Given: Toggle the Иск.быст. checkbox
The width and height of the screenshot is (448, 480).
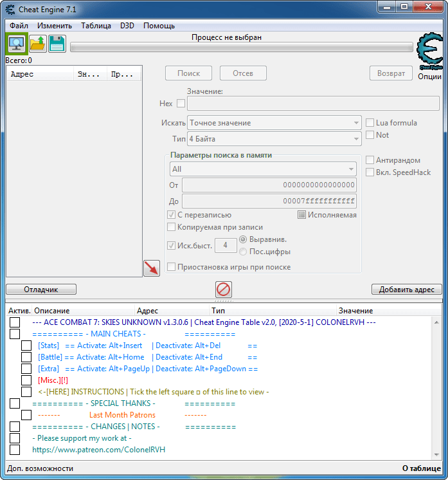Looking at the screenshot, I should 171,246.
